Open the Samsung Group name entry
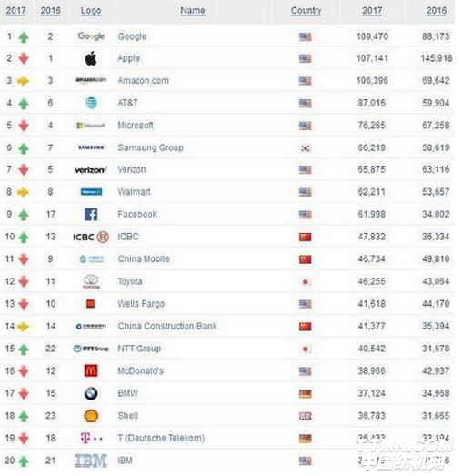This screenshot has height=476, width=462. pos(150,147)
